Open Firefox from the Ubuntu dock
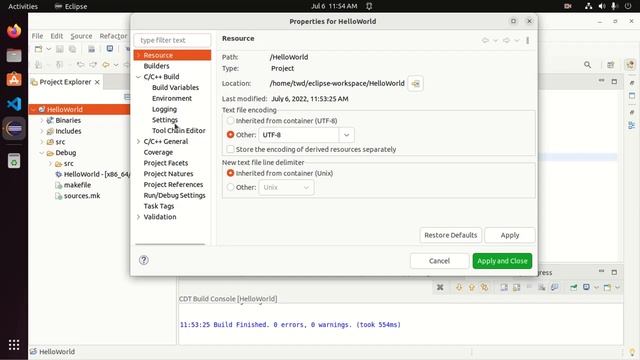Image resolution: width=640 pixels, height=360 pixels. 14,31
